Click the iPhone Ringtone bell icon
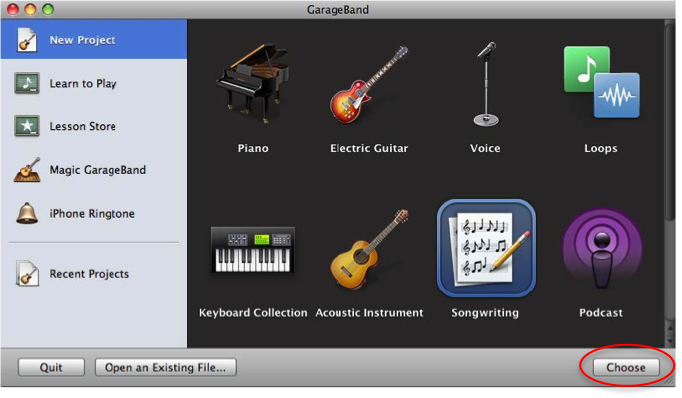 [x=27, y=213]
